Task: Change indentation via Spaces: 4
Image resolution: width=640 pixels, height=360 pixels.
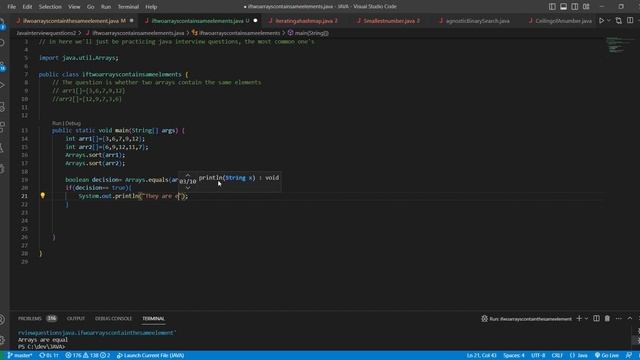Action: click(513, 356)
